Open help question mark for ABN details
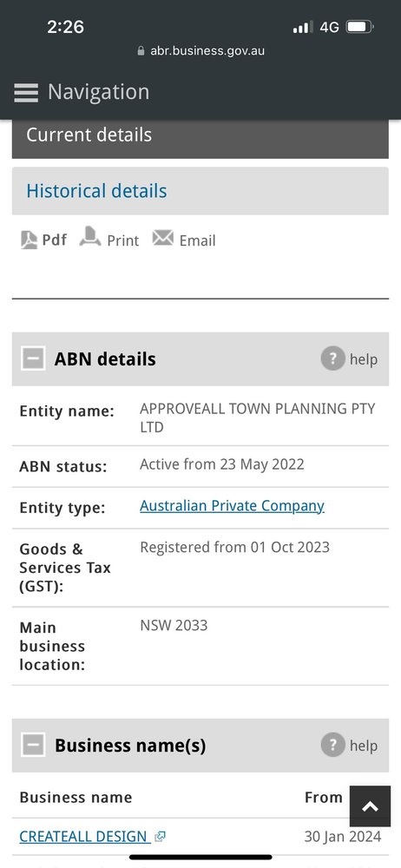This screenshot has width=401, height=868. click(x=332, y=358)
